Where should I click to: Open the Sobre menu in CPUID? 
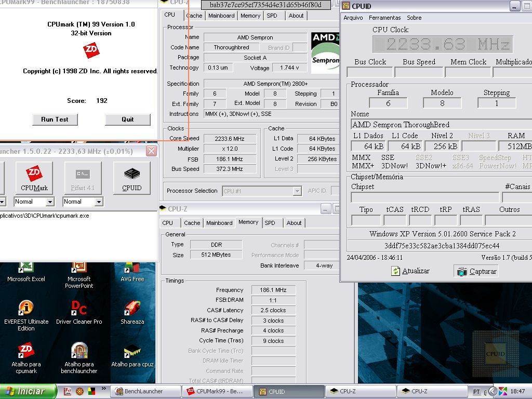pyautogui.click(x=414, y=18)
